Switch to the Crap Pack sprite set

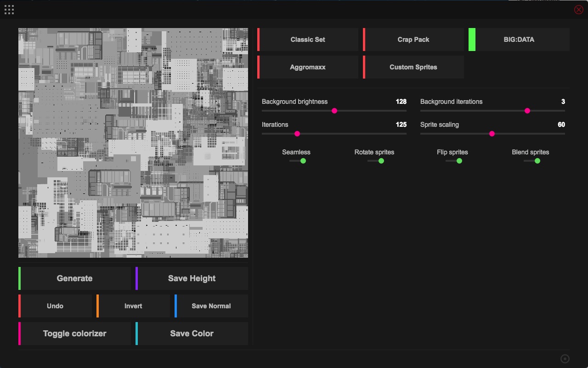point(413,40)
